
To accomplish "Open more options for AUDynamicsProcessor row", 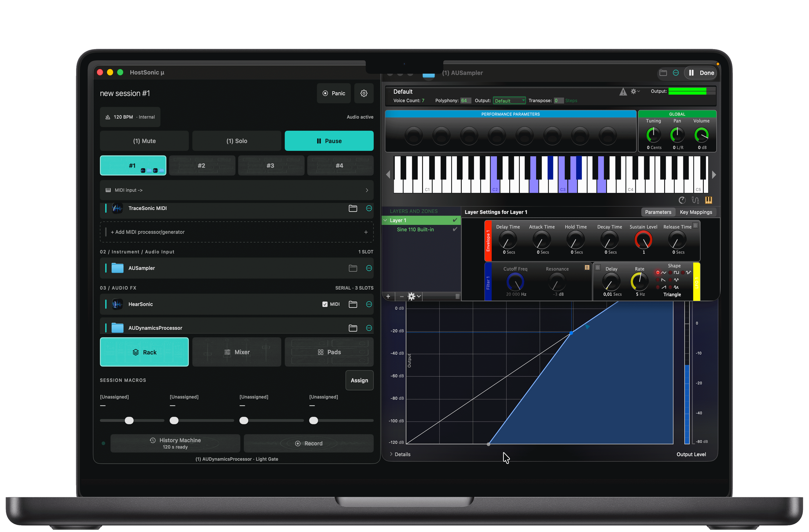I will (x=369, y=328).
